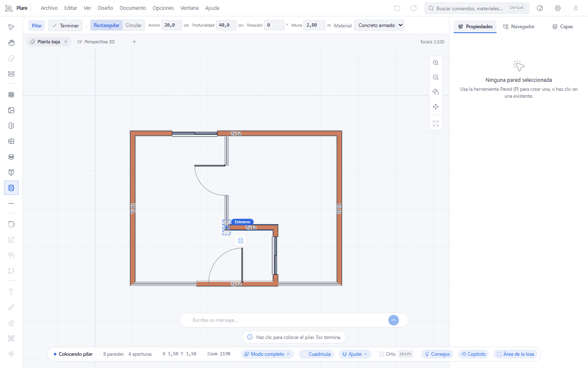Open the Capas panel tab

click(x=562, y=27)
